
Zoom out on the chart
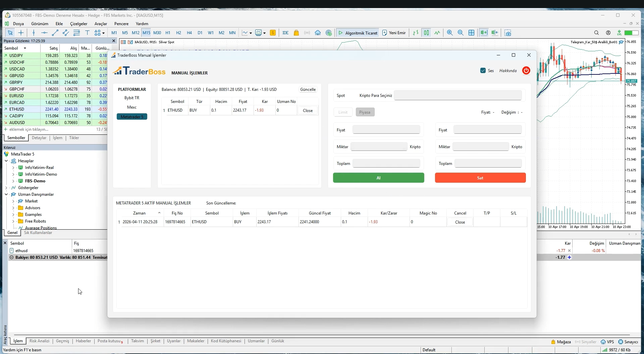461,33
